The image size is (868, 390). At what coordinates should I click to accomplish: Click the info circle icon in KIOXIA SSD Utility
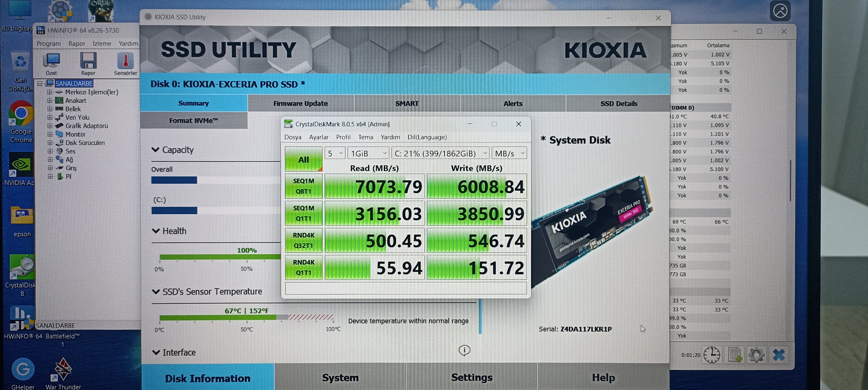pyautogui.click(x=464, y=350)
